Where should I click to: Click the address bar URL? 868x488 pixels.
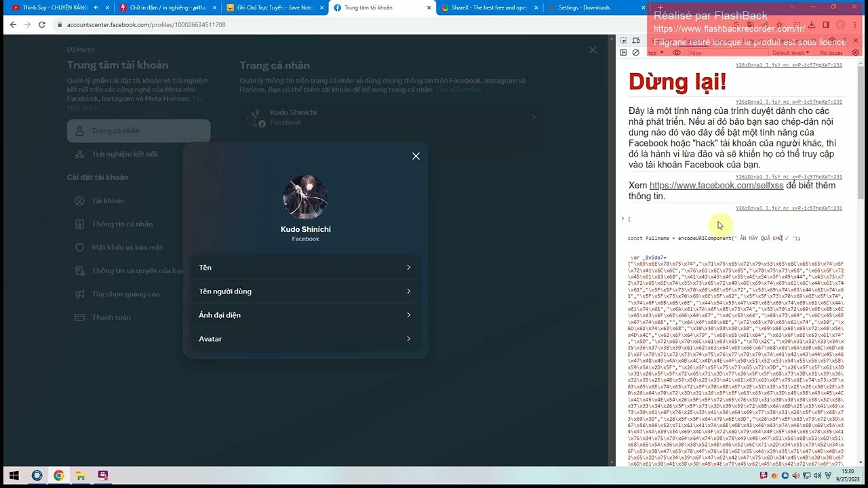[146, 24]
